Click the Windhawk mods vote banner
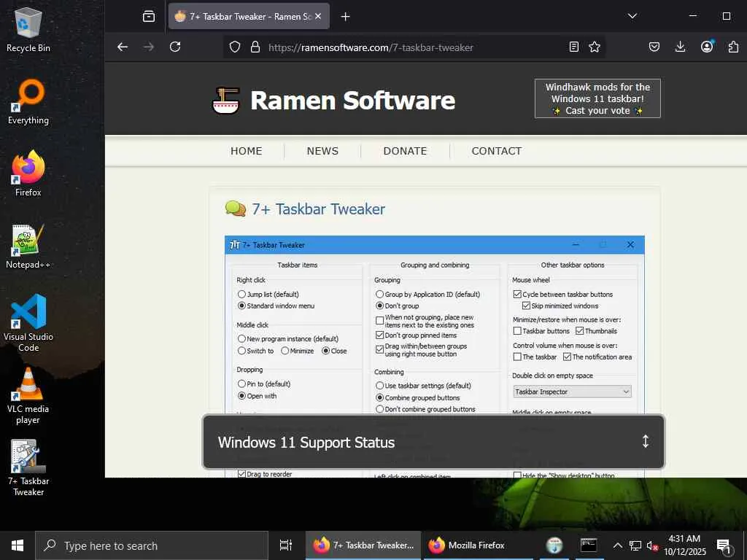 (x=597, y=98)
